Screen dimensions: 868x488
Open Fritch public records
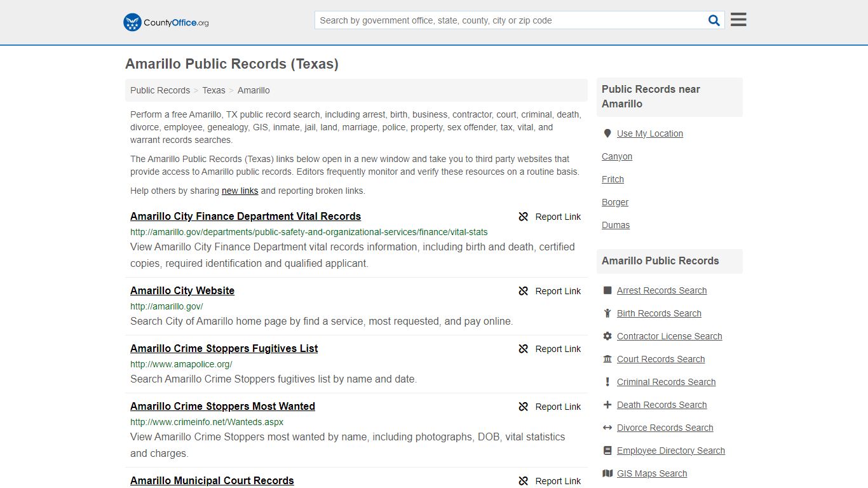(613, 179)
